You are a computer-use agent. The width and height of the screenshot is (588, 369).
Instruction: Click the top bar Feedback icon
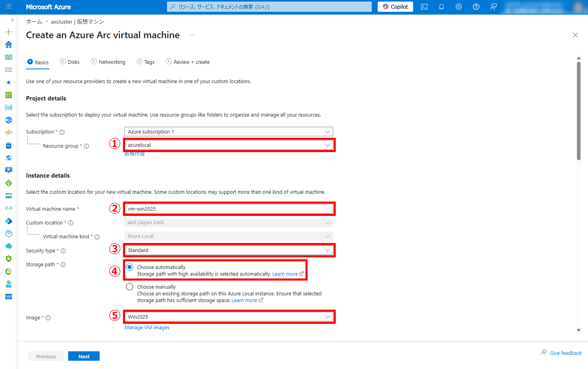pyautogui.click(x=493, y=7)
